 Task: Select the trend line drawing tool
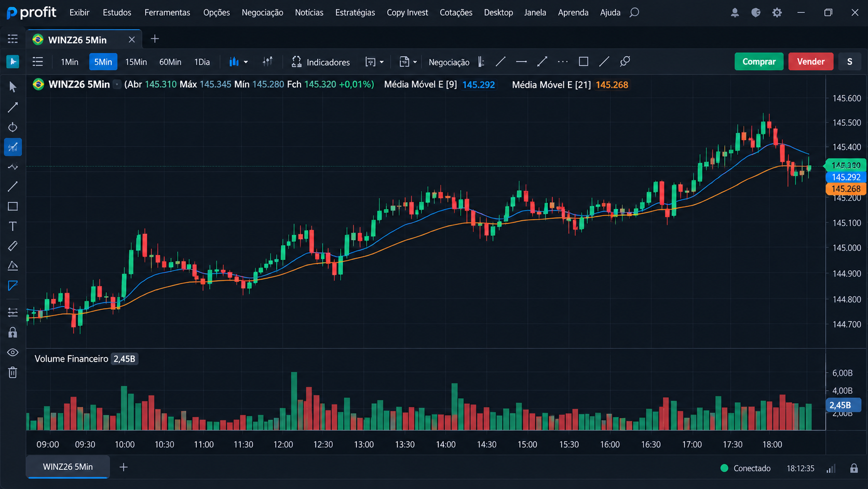point(13,108)
